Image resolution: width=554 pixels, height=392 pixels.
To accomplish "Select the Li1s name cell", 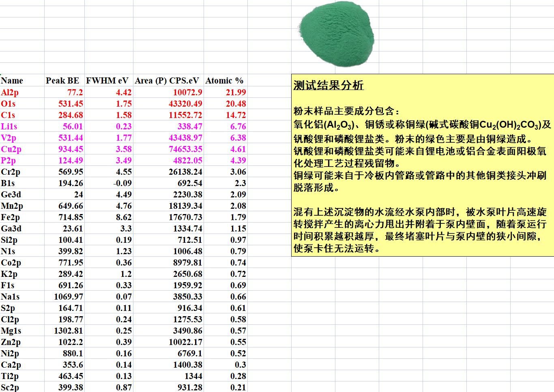I will point(9,126).
